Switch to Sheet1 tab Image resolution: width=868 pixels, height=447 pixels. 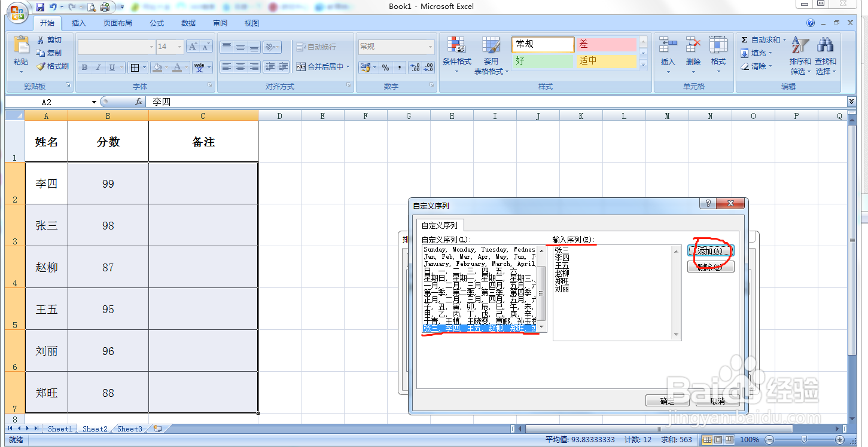click(x=60, y=428)
